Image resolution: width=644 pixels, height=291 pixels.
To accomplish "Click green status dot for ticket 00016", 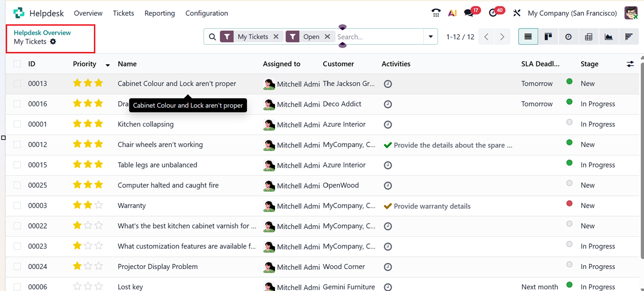I will tap(569, 102).
